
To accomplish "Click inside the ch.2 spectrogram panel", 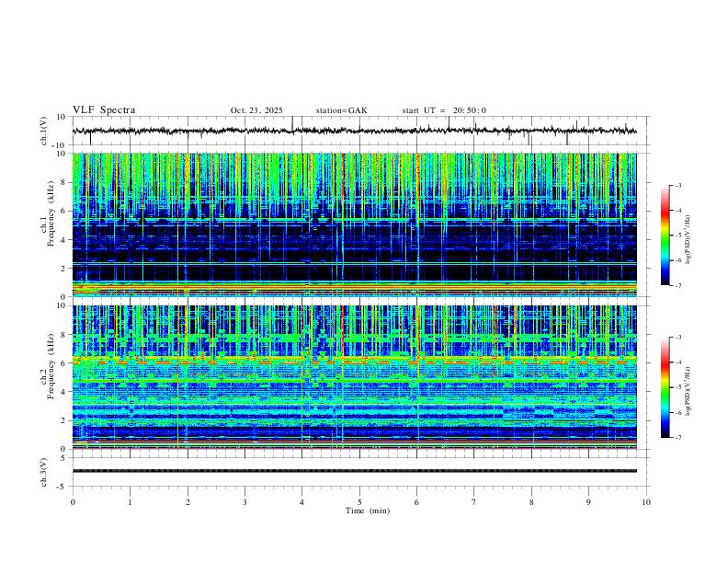I will [354, 377].
